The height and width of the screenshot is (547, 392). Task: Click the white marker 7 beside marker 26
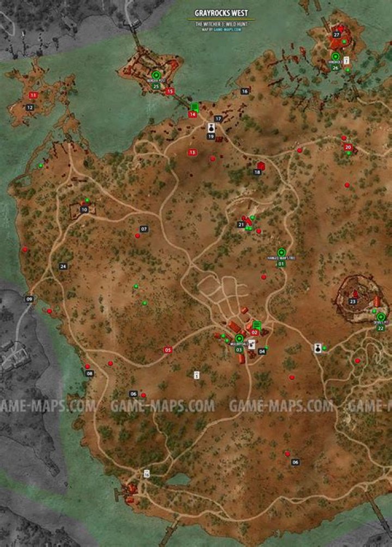(346, 60)
